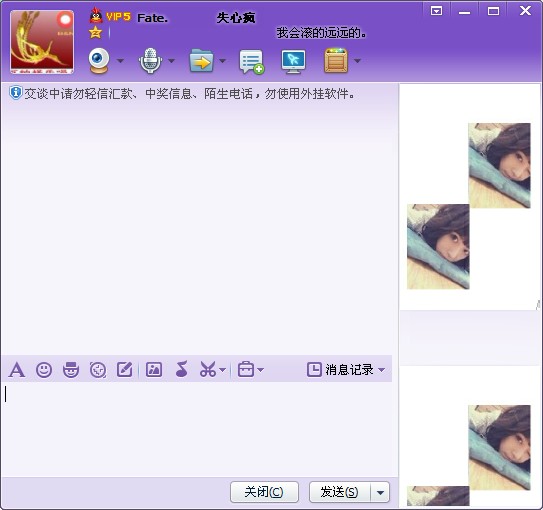Open the send file folder icon
543x510 pixels.
click(x=202, y=61)
